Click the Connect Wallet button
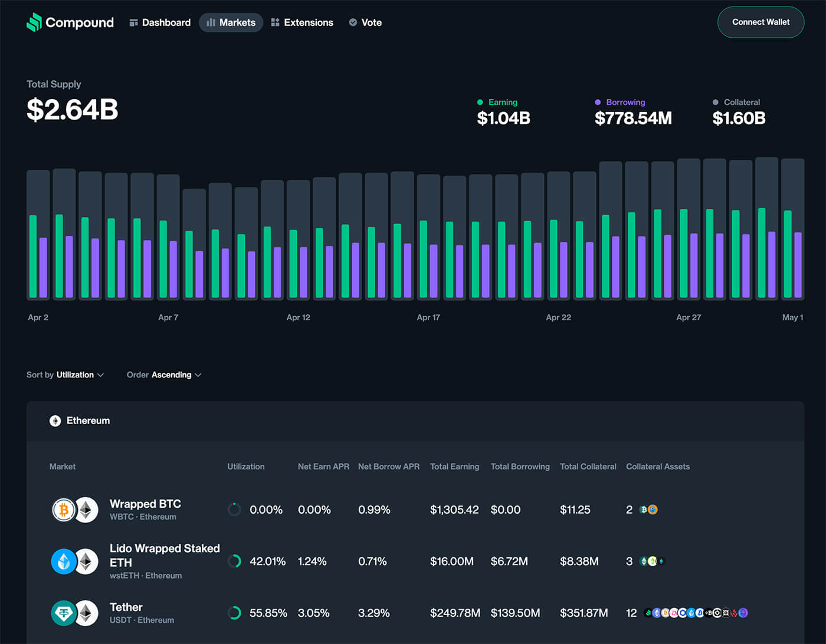The image size is (826, 644). pyautogui.click(x=761, y=22)
